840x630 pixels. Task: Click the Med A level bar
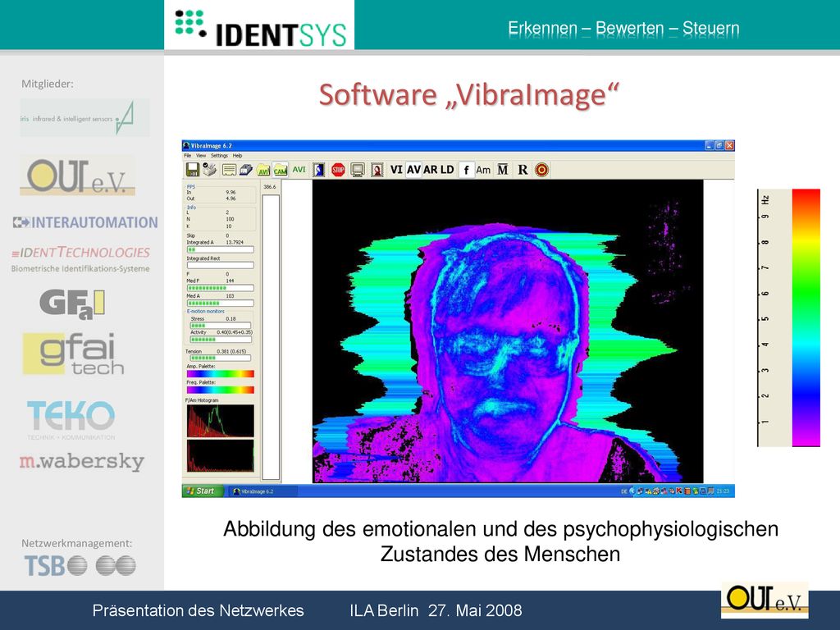[220, 304]
